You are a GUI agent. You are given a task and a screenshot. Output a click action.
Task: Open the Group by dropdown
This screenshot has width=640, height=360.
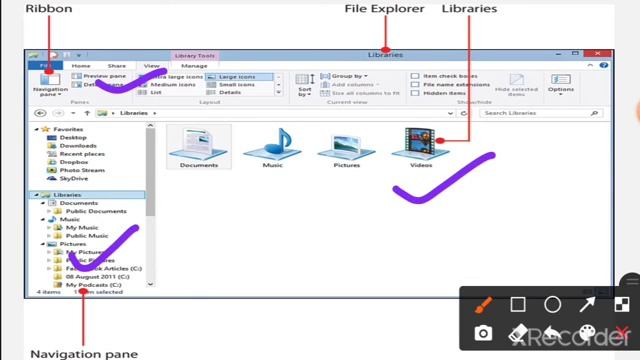pyautogui.click(x=344, y=76)
